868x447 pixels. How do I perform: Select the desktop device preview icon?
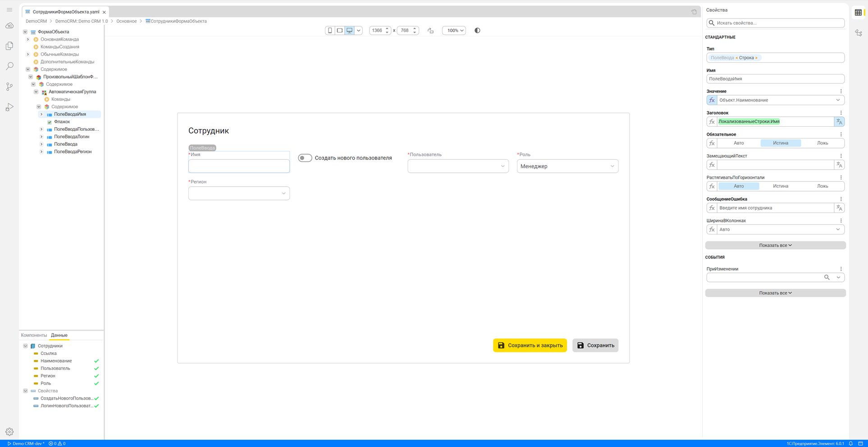349,31
